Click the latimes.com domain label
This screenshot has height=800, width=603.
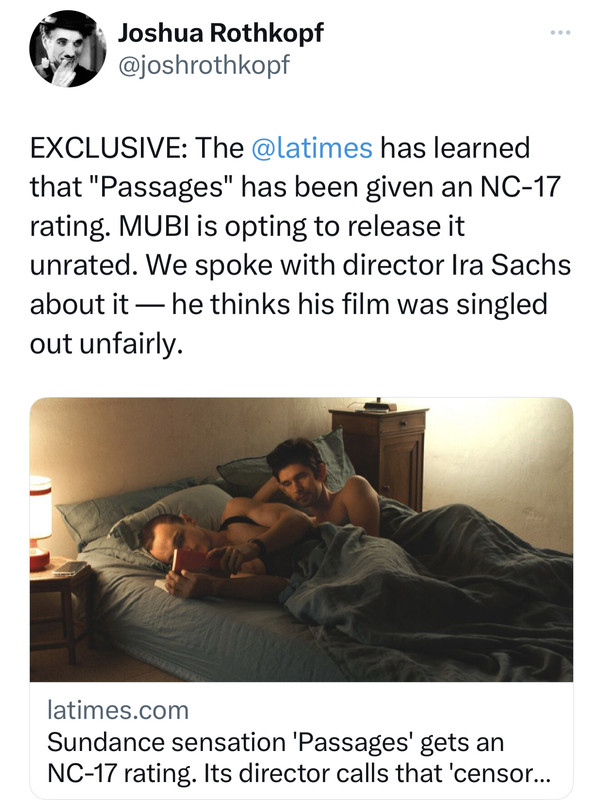(x=118, y=710)
